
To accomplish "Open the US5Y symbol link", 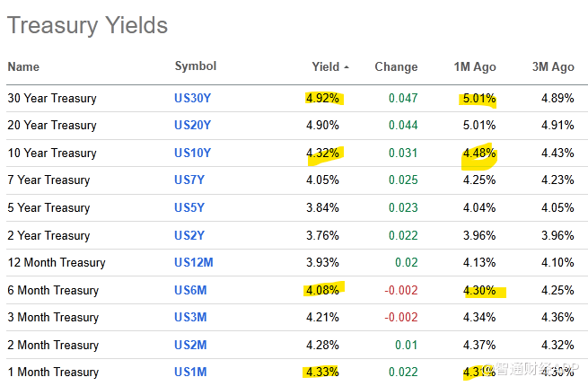I will point(189,208).
